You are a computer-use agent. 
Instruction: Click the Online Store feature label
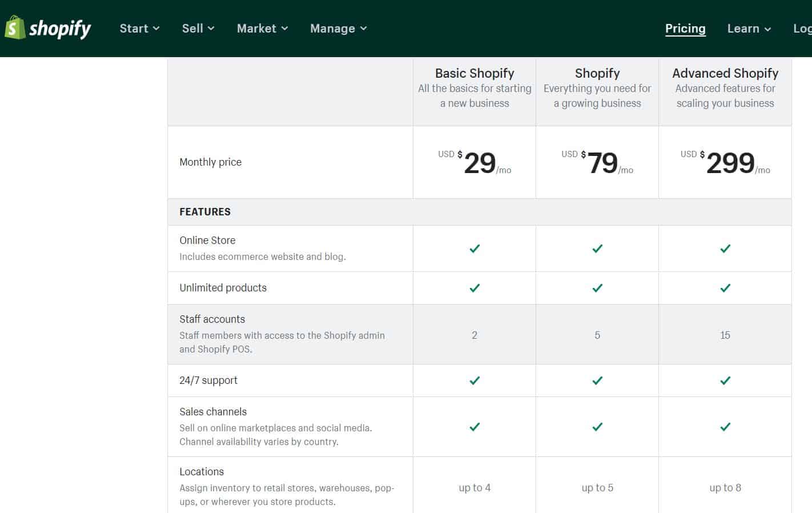pyautogui.click(x=207, y=241)
